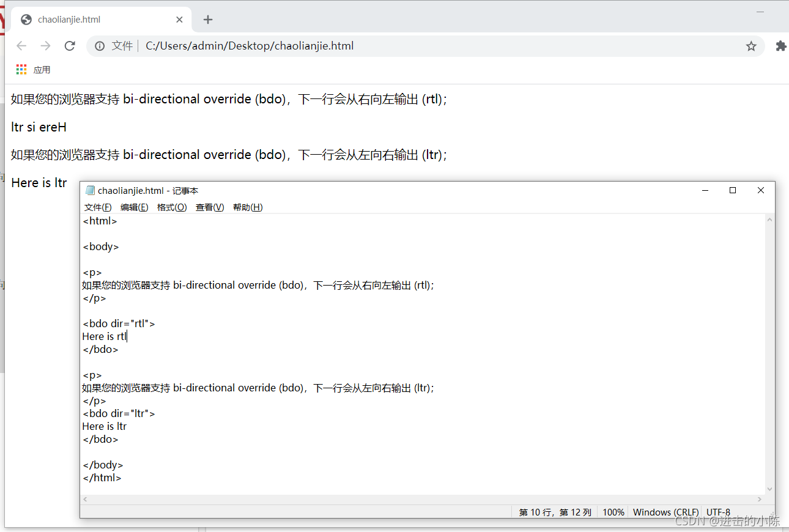Click the Notepad title 'chaolianjie.html - 记事本'

tap(148, 191)
